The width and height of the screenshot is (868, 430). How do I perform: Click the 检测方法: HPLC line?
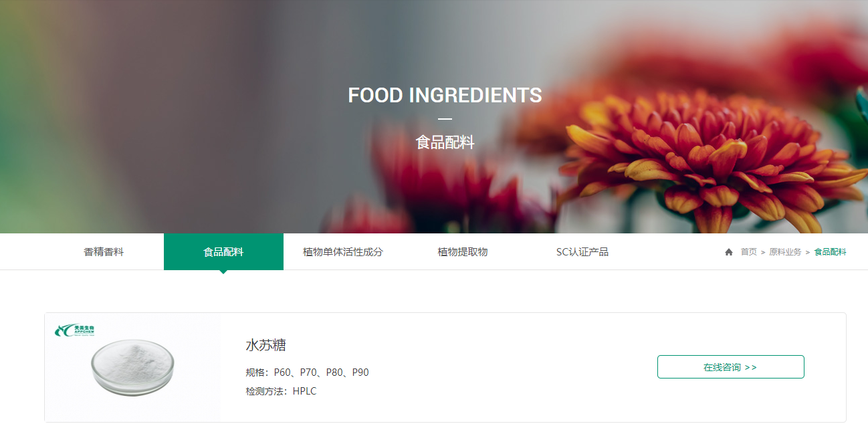281,391
